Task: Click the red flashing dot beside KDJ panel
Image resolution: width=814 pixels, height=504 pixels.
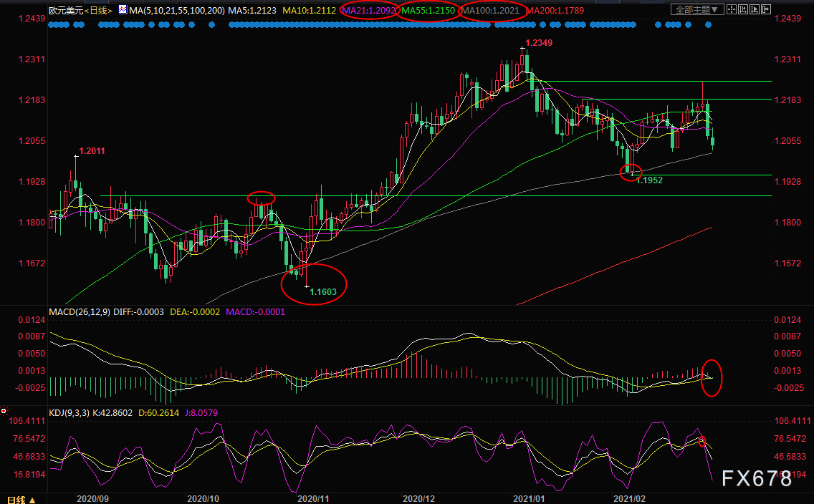Action: click(4, 411)
